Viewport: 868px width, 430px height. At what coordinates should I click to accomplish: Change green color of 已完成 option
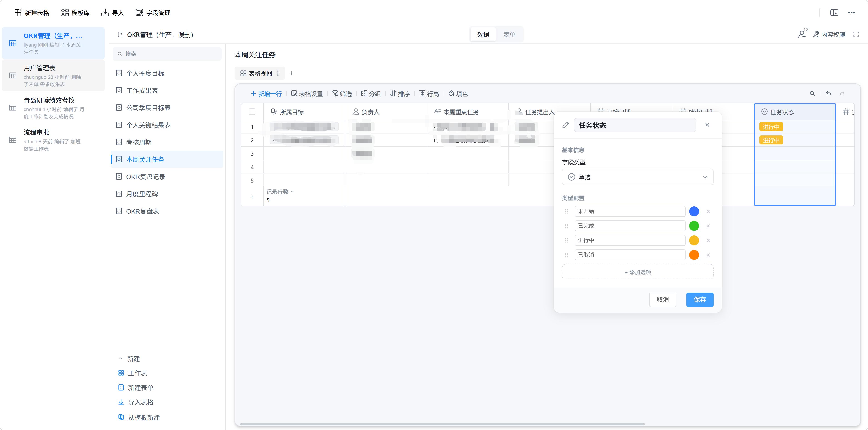coord(694,226)
